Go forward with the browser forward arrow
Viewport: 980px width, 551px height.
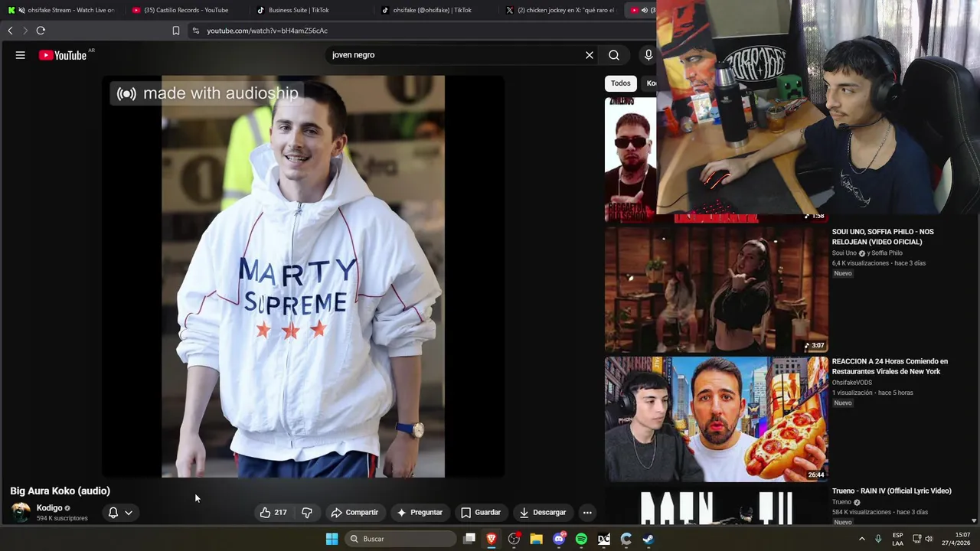[24, 31]
